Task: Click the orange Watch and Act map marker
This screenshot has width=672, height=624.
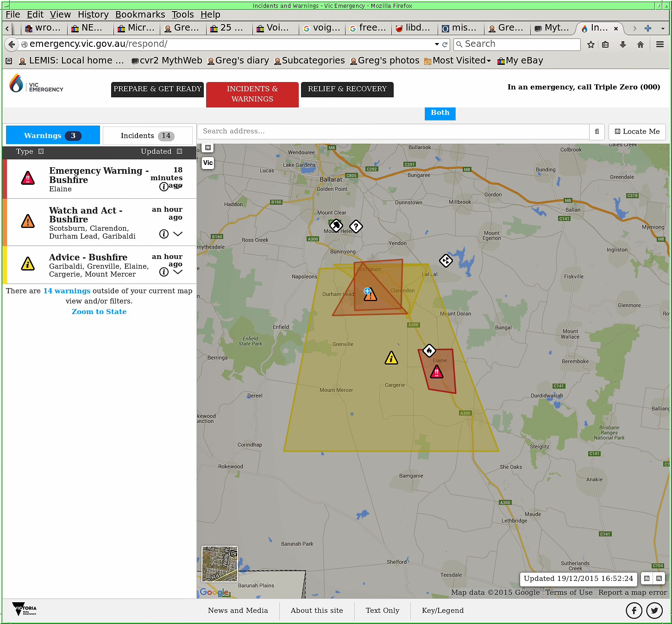Action: point(370,295)
